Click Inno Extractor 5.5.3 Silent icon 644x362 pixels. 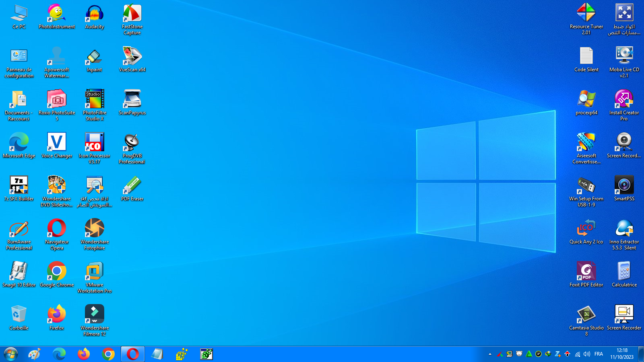click(624, 235)
